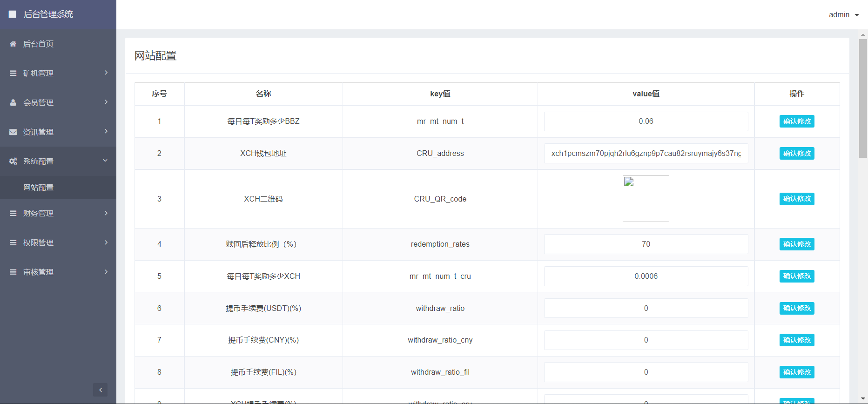Screen dimensions: 868x404
Task: Collapse the sidebar with the arrow button
Action: tap(100, 390)
